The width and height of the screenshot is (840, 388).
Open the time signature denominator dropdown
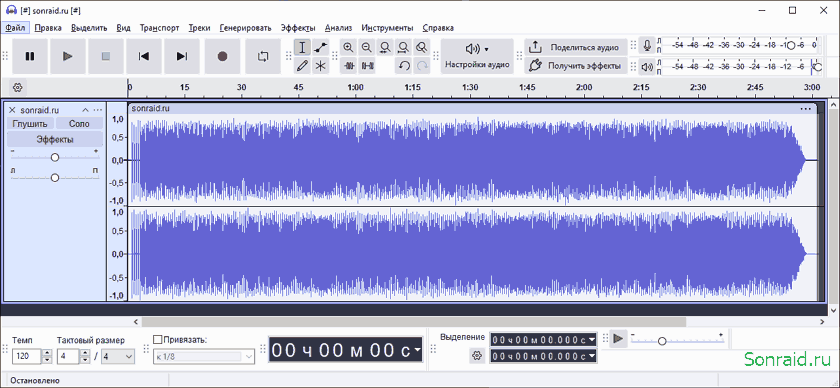[118, 356]
